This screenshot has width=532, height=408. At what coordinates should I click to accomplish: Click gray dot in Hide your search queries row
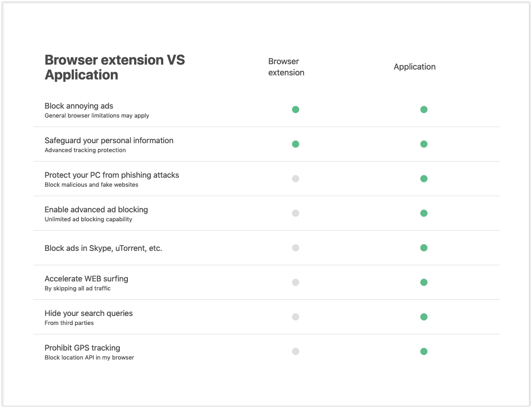coord(295,317)
